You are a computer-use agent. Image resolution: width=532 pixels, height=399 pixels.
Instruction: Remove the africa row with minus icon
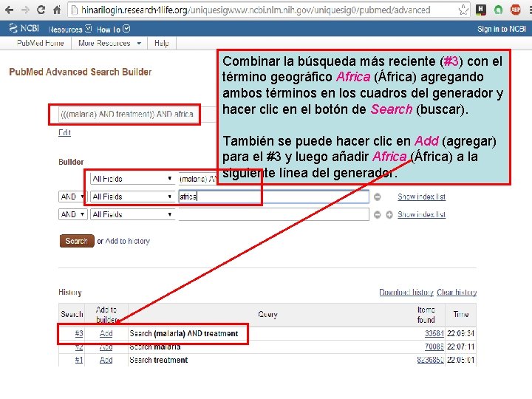point(378,197)
